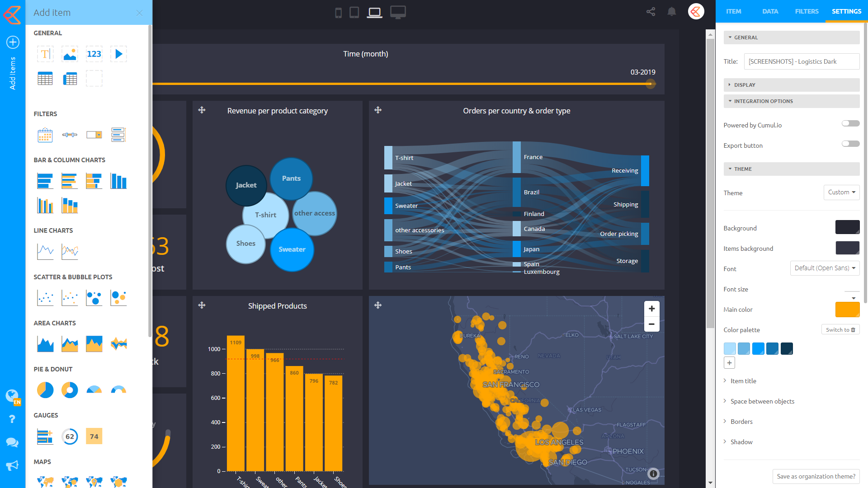Viewport: 868px width, 488px height.
Task: Pick the donut chart icon
Action: [70, 389]
